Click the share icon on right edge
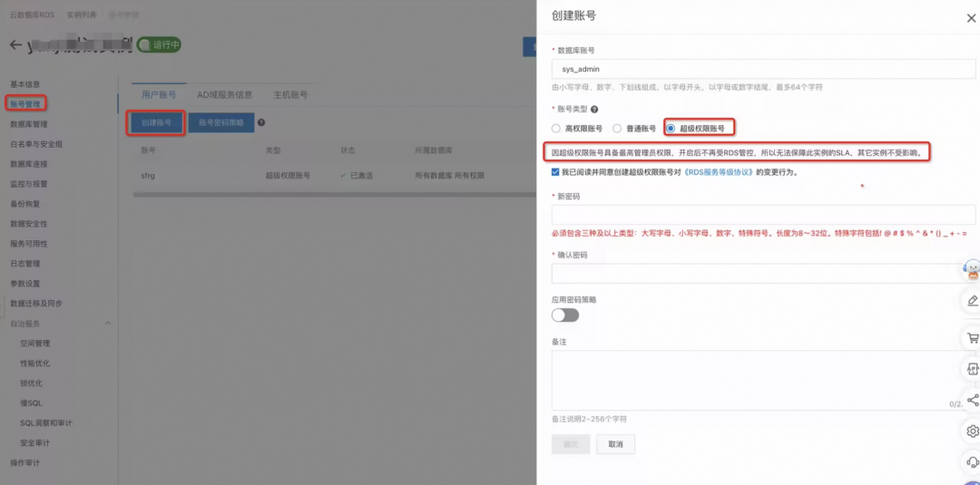The image size is (980, 485). click(972, 400)
